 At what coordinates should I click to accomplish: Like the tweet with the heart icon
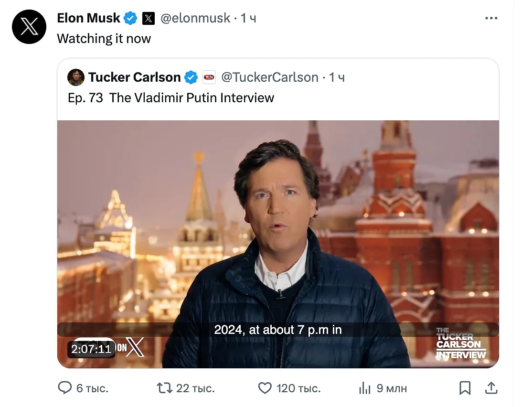click(x=265, y=388)
